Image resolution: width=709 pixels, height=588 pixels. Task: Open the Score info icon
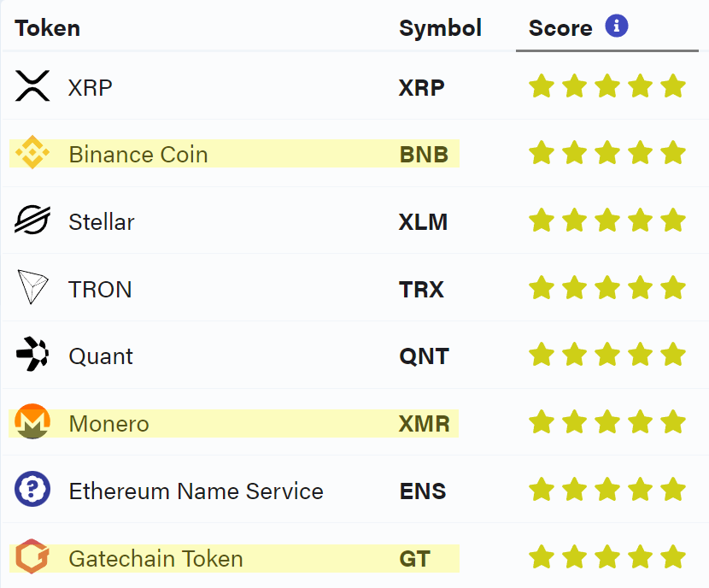point(617,26)
